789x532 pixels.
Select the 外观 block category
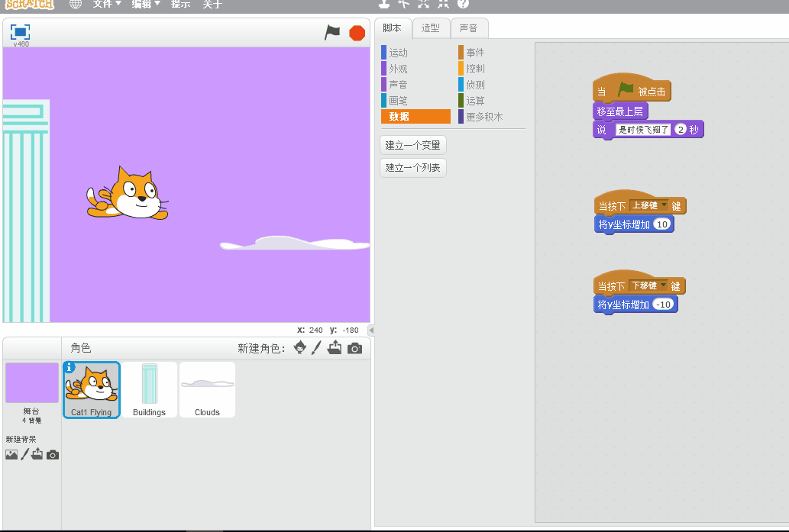click(416, 69)
